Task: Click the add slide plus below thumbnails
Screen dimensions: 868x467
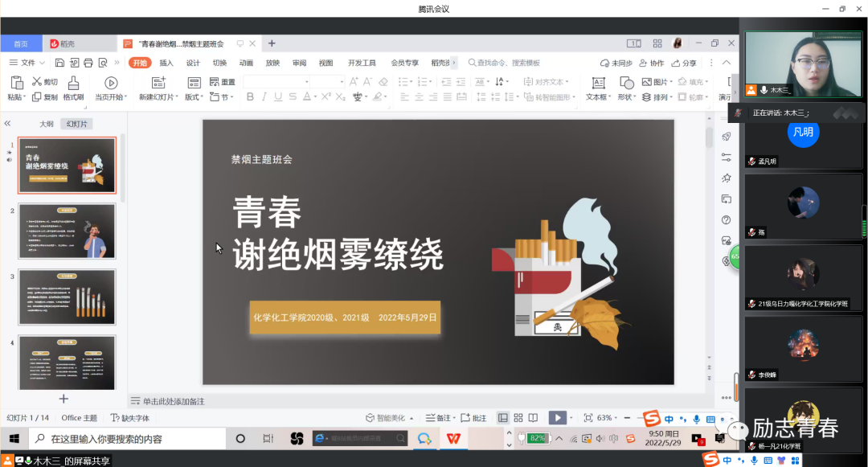Action: click(x=64, y=399)
